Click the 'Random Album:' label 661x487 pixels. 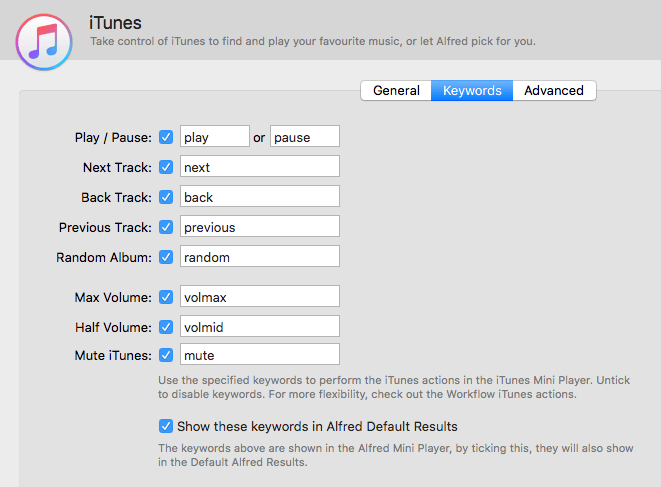(104, 257)
